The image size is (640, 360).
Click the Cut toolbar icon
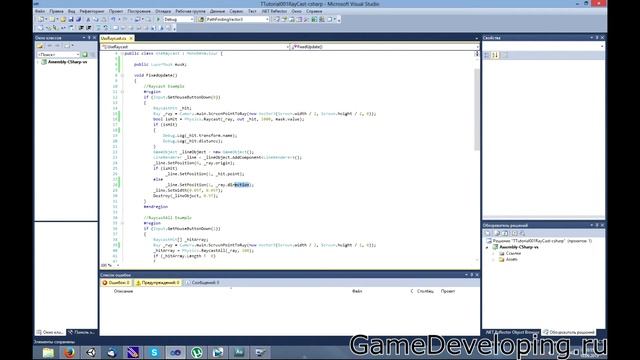(88, 19)
